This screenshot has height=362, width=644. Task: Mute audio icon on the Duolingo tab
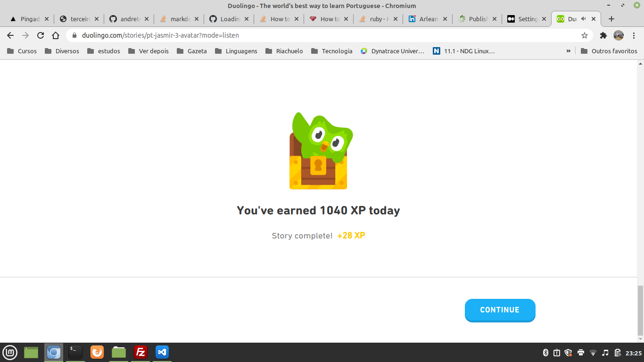coord(583,19)
